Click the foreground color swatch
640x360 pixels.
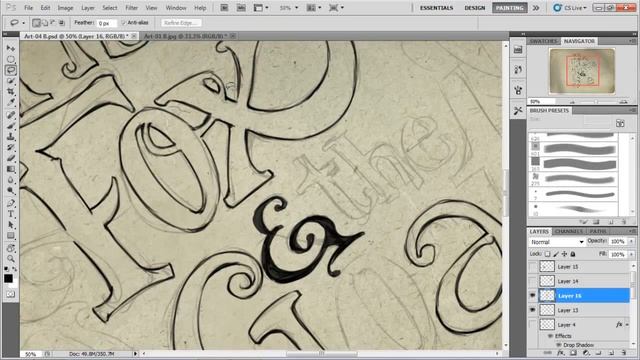click(8, 278)
